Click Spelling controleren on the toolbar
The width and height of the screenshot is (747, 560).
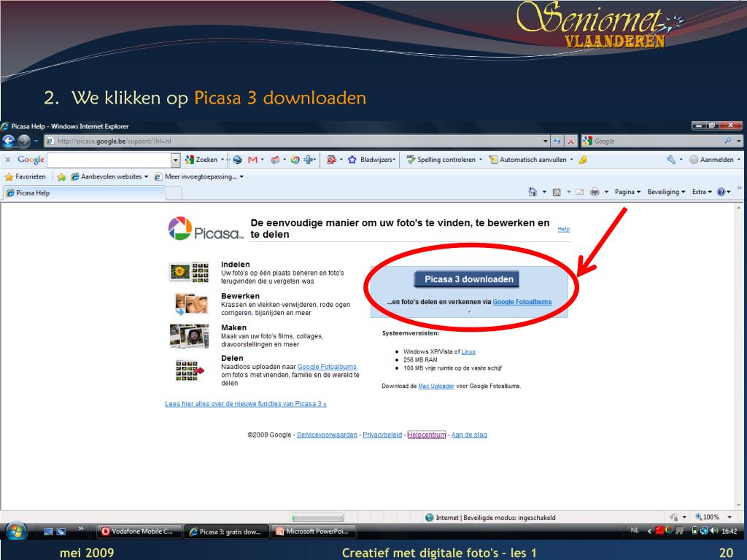[441, 160]
